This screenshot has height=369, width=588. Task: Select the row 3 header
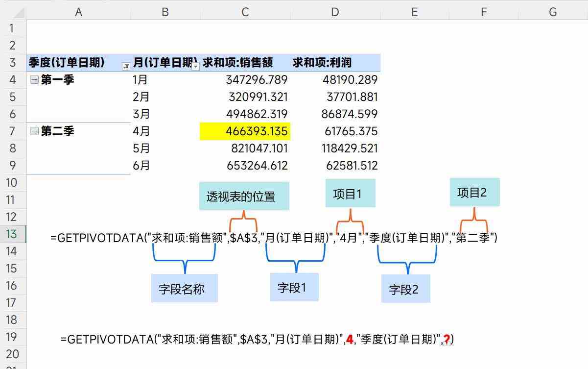click(12, 63)
